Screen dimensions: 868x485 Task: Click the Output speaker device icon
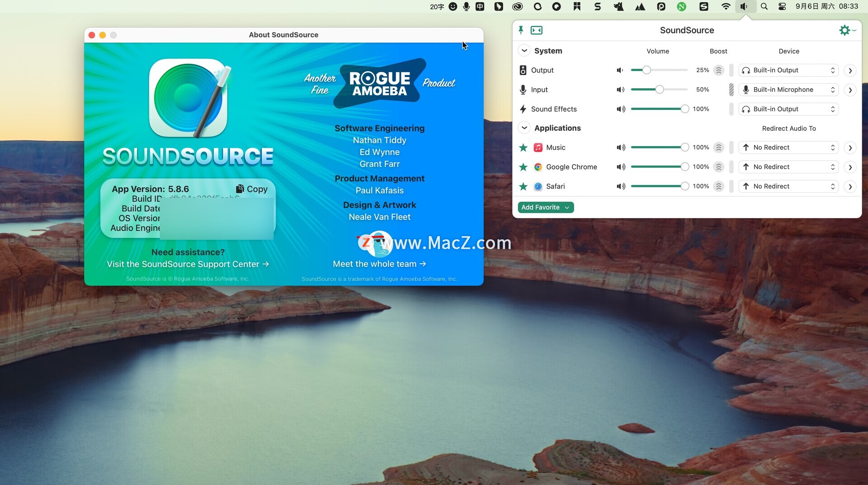(x=523, y=70)
